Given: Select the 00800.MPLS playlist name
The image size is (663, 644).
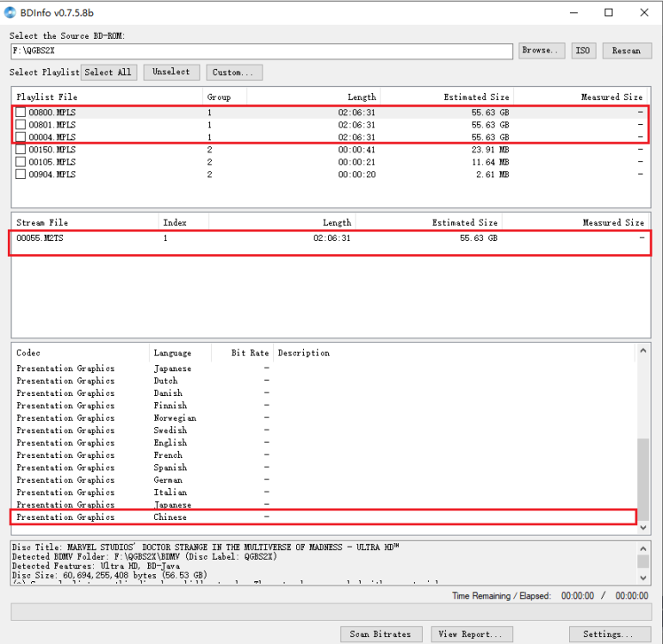Looking at the screenshot, I should [52, 113].
